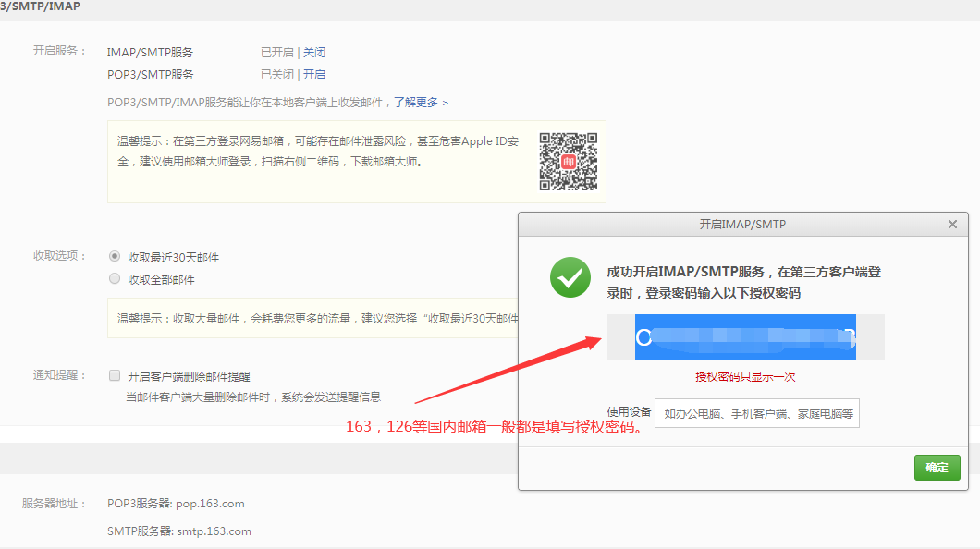Enable 开启客户端删除邮件提醒 checkbox
Viewport: 980px width, 549px height.
115,375
